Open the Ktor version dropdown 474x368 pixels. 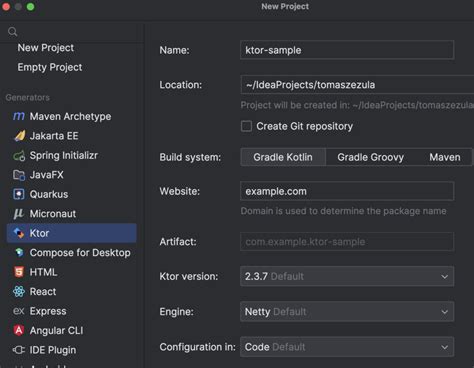tap(347, 276)
